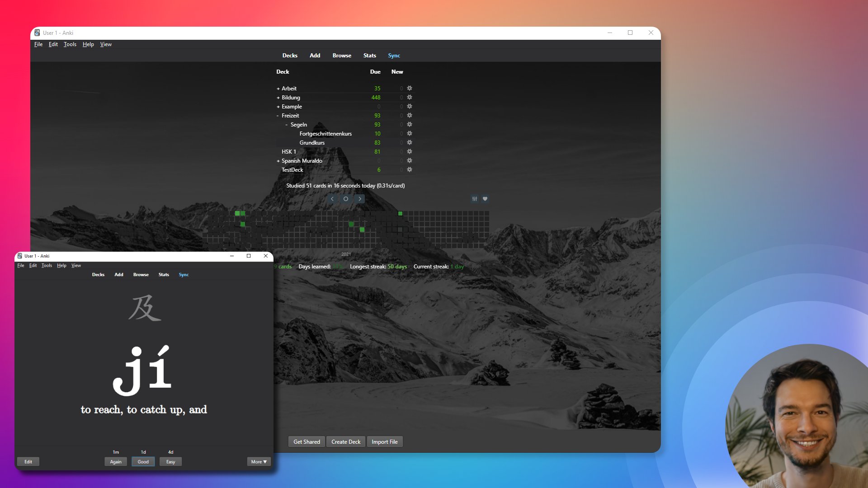This screenshot has height=488, width=868.
Task: Click the Again button on flashcard review
Action: click(x=116, y=461)
